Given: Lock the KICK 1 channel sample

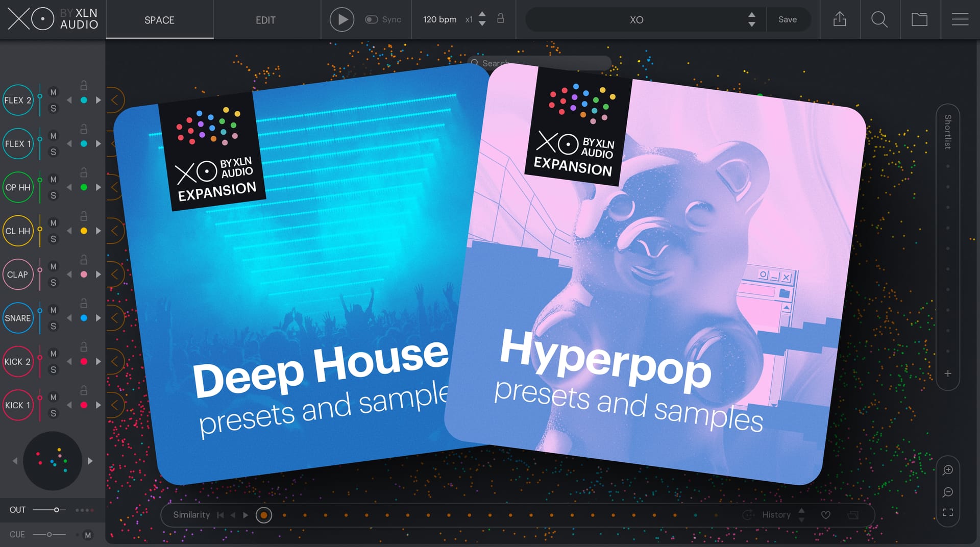Looking at the screenshot, I should (x=84, y=390).
